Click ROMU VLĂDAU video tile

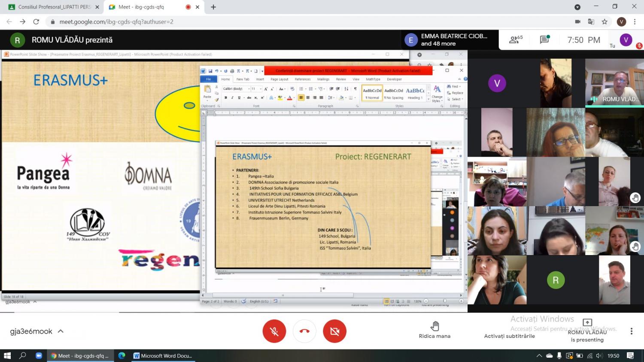[614, 83]
